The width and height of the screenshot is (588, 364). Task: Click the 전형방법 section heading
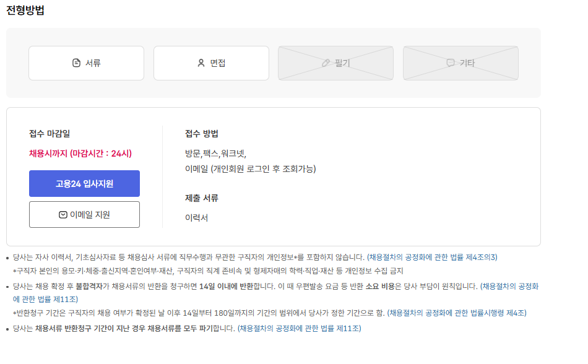click(25, 11)
